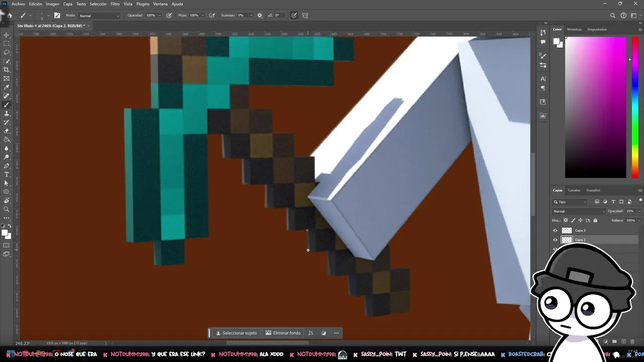Open the layer blend mode Normal dropdown
644x362 pixels.
coord(579,211)
